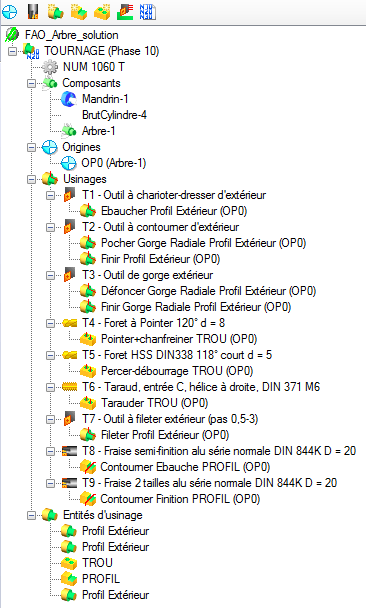Select Ebaucher Profil Extérieur (OP0) operation
The width and height of the screenshot is (366, 608).
click(174, 211)
